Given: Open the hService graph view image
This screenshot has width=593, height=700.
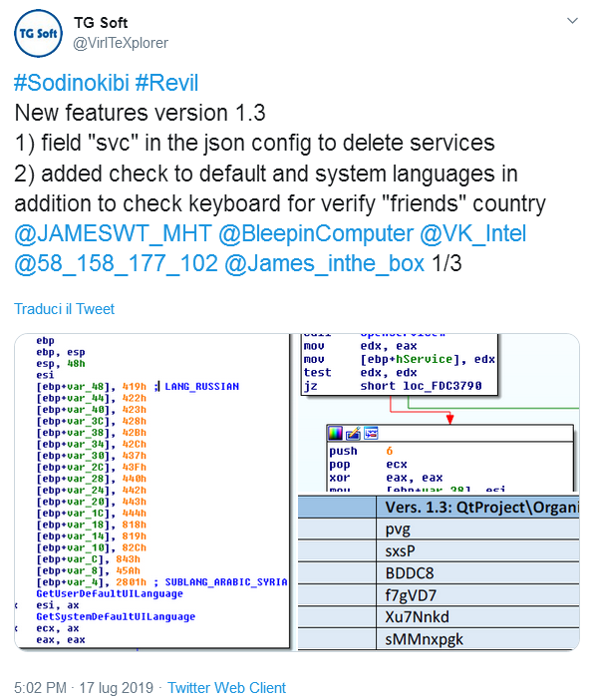Looking at the screenshot, I should point(439,412).
